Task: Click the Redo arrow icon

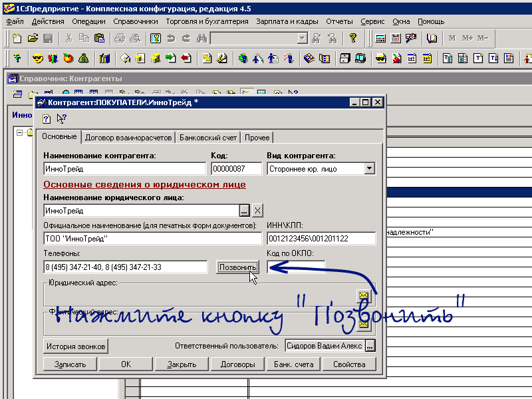Action: click(x=186, y=39)
